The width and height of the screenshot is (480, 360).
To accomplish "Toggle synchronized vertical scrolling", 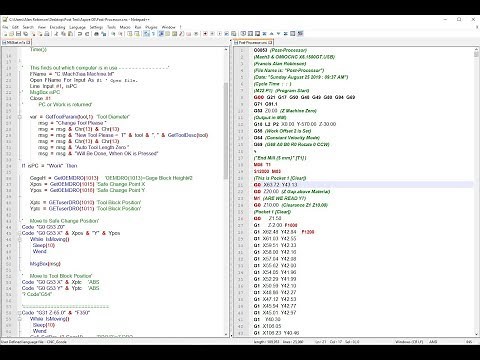I will [x=130, y=34].
